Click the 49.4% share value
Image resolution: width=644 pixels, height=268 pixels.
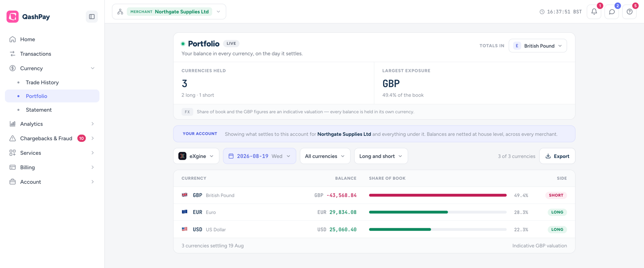[x=521, y=195]
